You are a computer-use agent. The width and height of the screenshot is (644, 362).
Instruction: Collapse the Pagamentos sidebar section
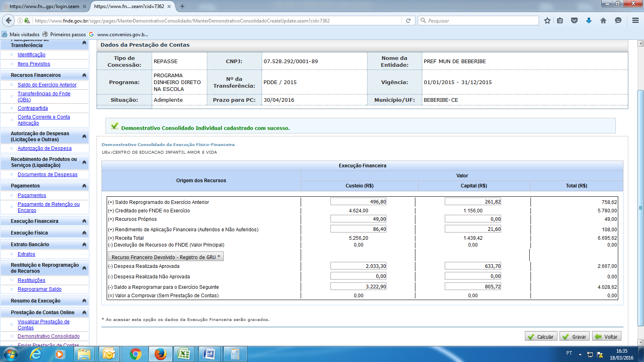click(84, 186)
